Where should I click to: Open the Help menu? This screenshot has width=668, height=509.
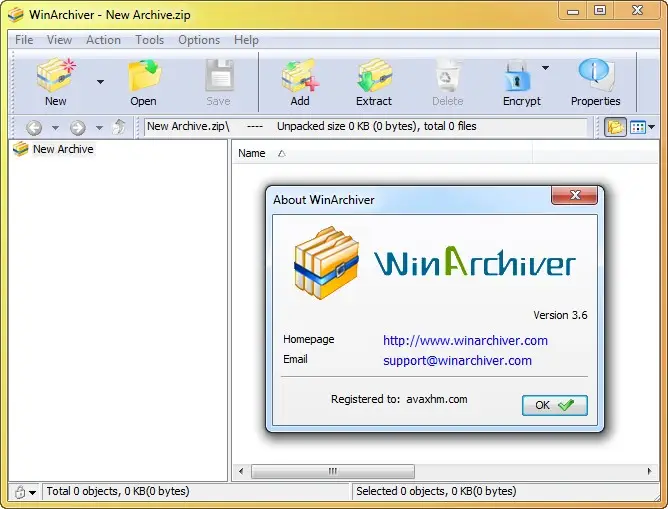(246, 40)
